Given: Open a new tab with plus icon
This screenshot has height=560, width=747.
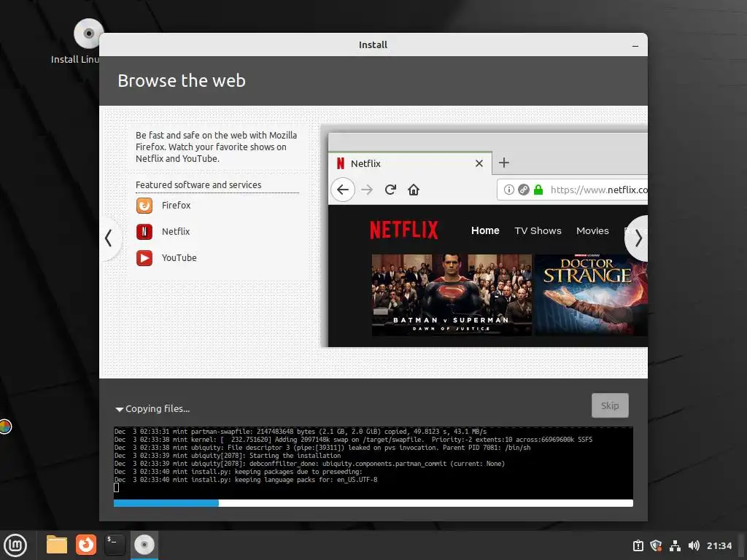Looking at the screenshot, I should [503, 163].
